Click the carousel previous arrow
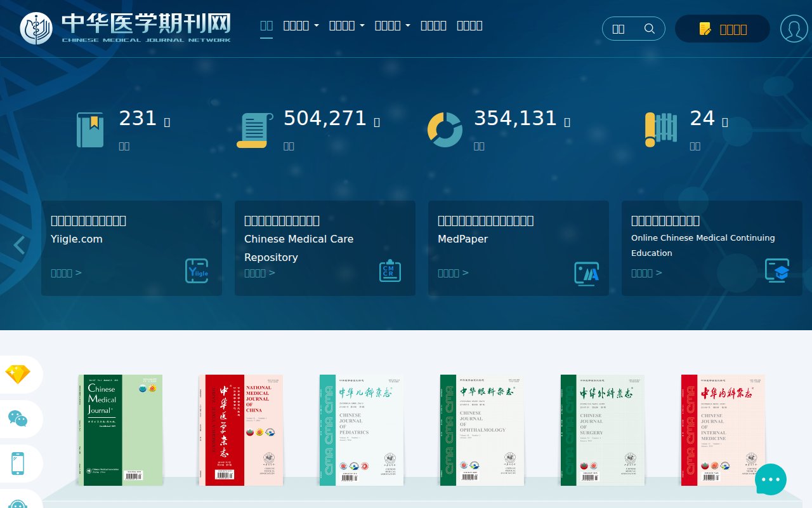The height and width of the screenshot is (508, 812). 19,245
